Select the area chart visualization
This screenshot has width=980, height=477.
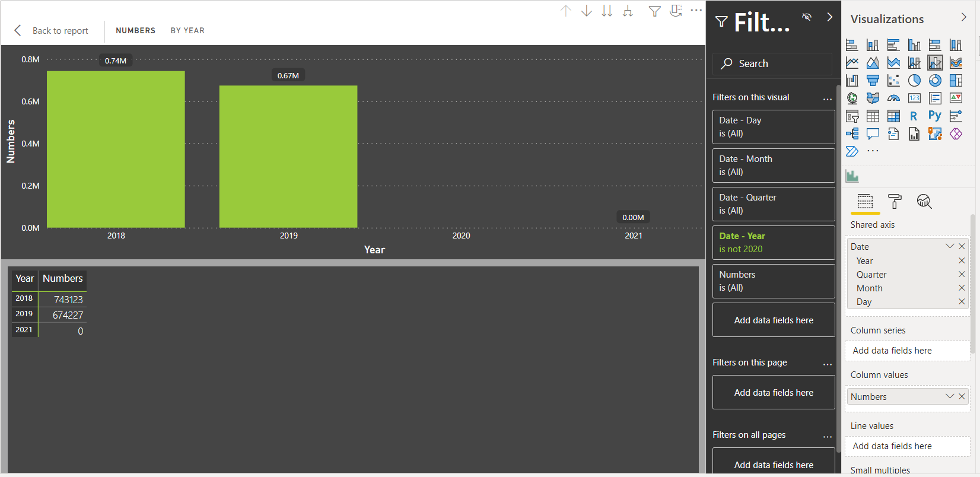click(x=873, y=63)
